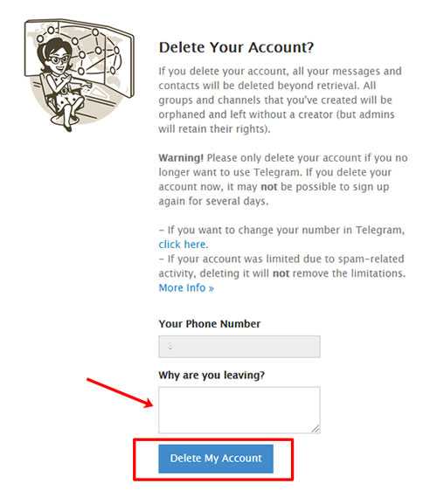This screenshot has height=504, width=437.
Task: Click the bold "Warning!" text
Action: (181, 158)
